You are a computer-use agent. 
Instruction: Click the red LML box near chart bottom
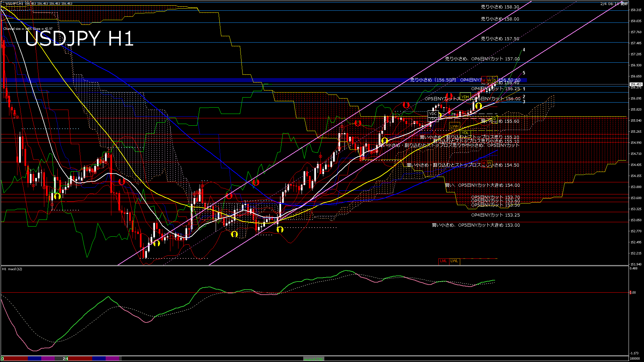click(x=443, y=261)
